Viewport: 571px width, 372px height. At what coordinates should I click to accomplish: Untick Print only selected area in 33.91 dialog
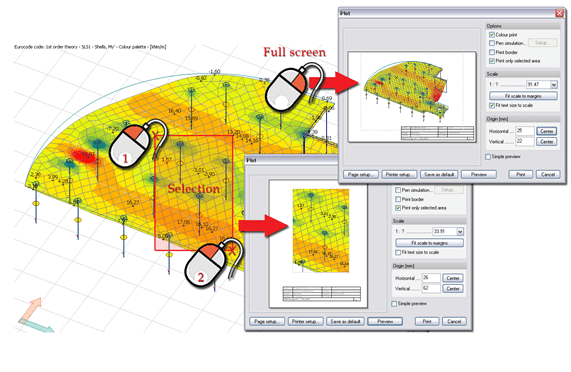pyautogui.click(x=398, y=208)
